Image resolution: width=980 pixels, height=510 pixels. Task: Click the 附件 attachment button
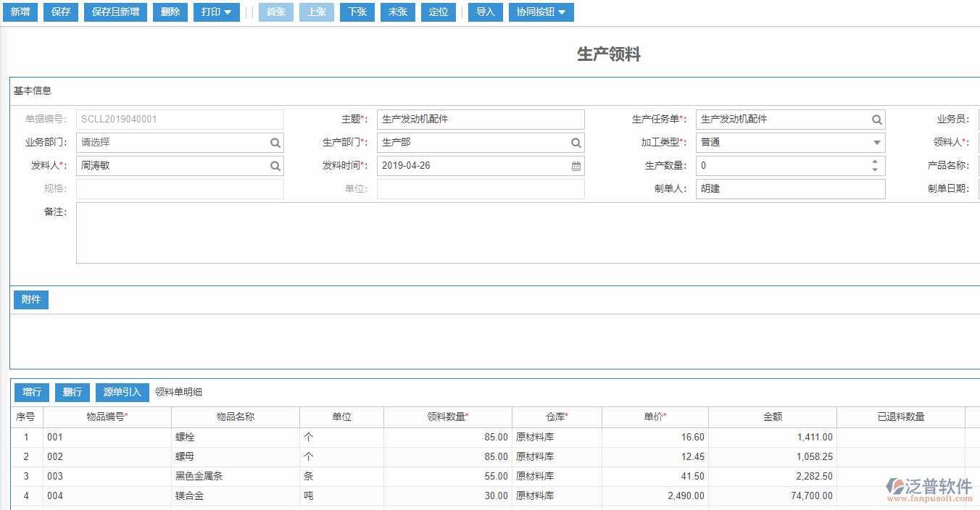click(x=31, y=300)
